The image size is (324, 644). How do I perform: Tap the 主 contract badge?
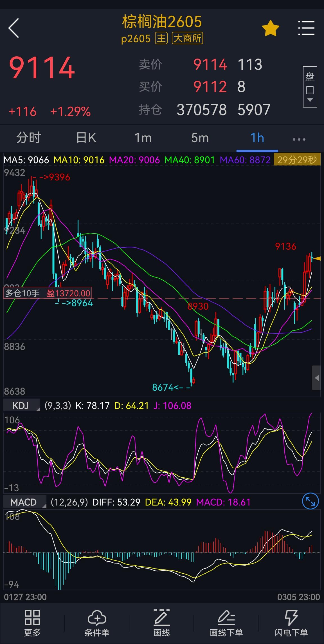pyautogui.click(x=161, y=38)
